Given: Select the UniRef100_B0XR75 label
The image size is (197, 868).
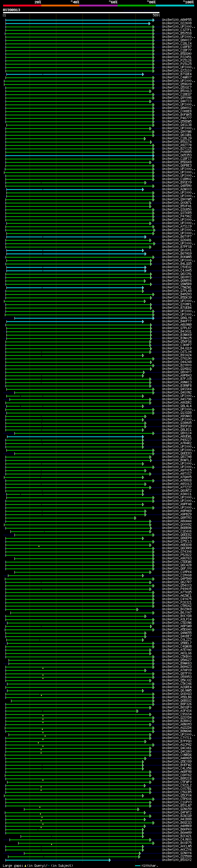Looking at the screenshot, I should 177,843.
